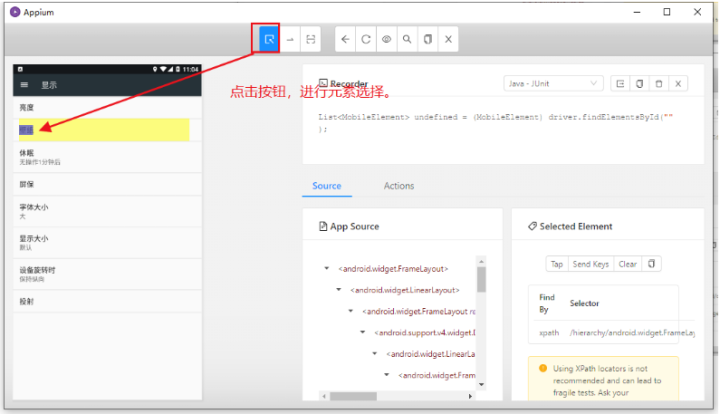This screenshot has height=414, width=720.
Task: Minimize the Appium window
Action: tap(637, 12)
